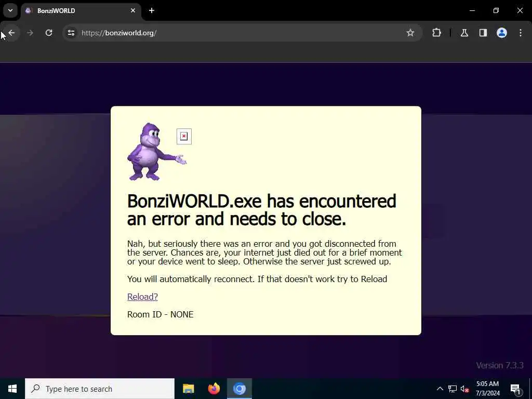This screenshot has width=532, height=399.
Task: Select the BonziWORLD tab
Action: (82, 10)
